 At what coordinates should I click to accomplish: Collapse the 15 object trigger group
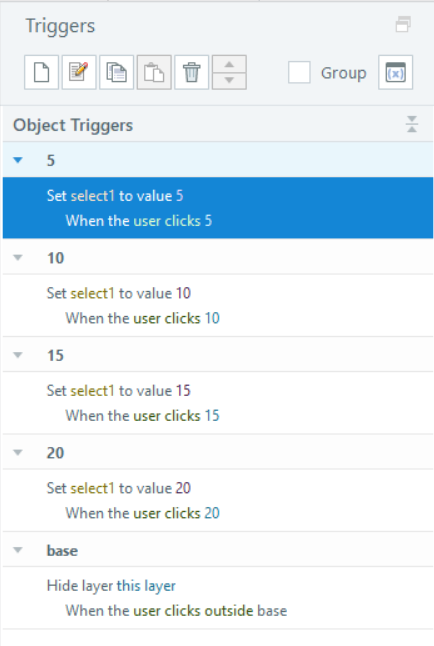point(18,355)
